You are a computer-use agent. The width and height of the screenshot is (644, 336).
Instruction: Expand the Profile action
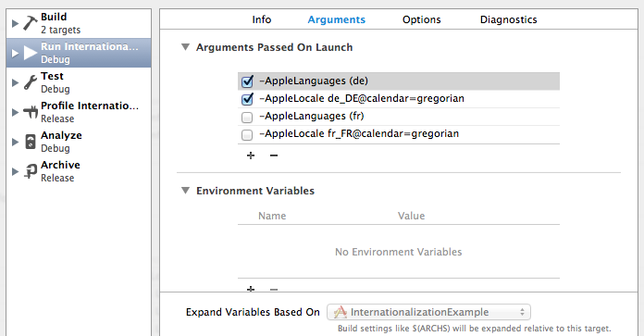[x=15, y=112]
